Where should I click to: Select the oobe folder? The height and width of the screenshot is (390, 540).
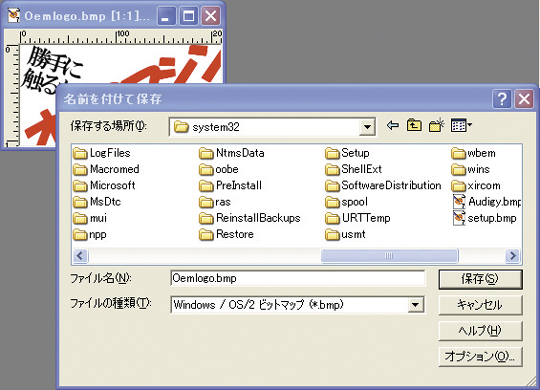219,169
